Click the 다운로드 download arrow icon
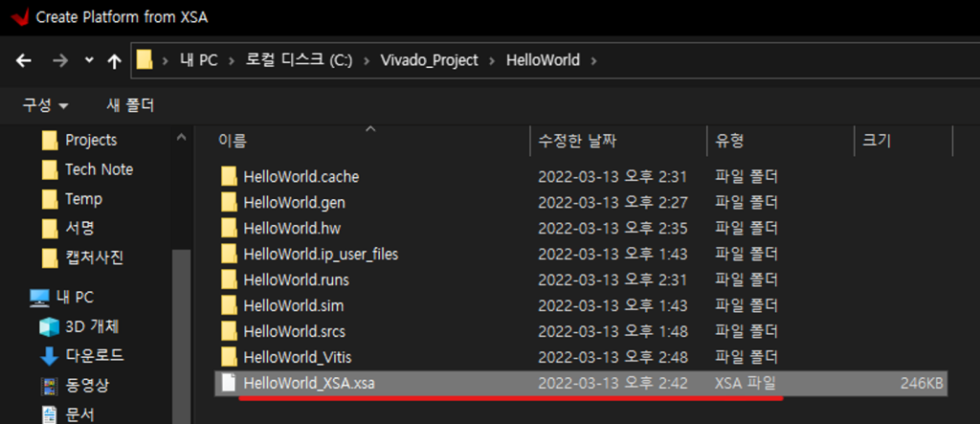 click(x=50, y=356)
